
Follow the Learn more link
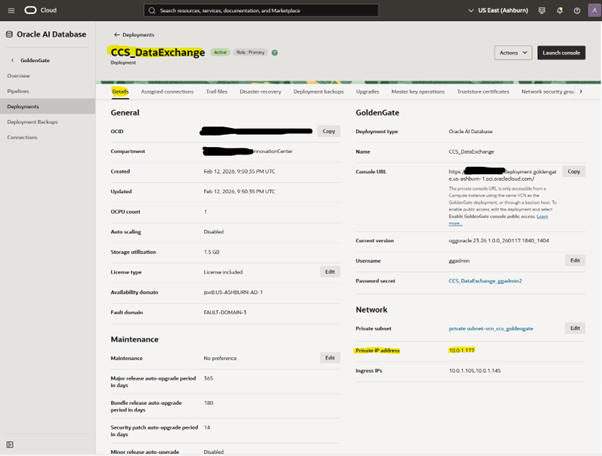tap(542, 216)
